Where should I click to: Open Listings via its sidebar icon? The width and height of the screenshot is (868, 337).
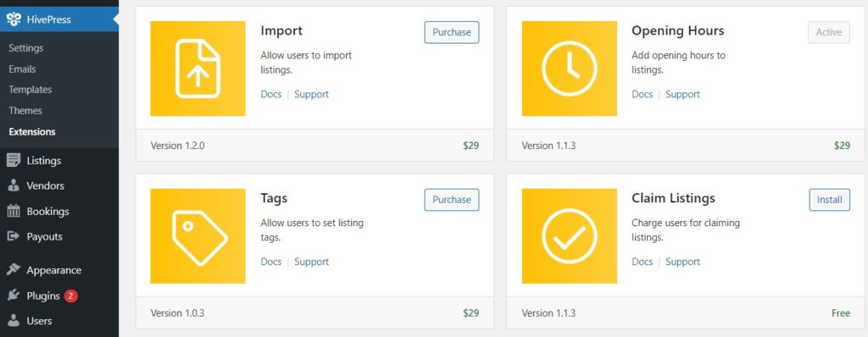pos(14,161)
